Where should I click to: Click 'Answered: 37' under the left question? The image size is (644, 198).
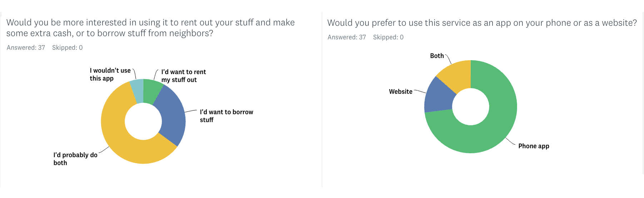pyautogui.click(x=26, y=48)
